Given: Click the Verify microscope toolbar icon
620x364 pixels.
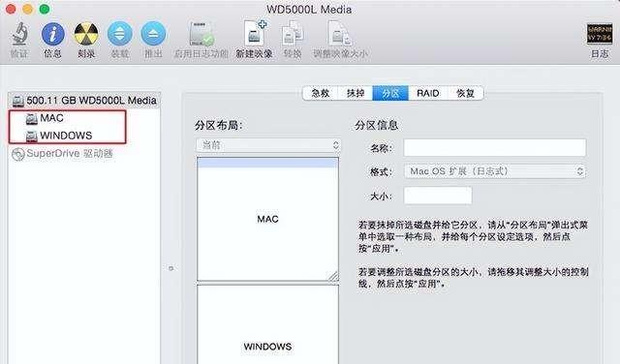Looking at the screenshot, I should click(19, 34).
